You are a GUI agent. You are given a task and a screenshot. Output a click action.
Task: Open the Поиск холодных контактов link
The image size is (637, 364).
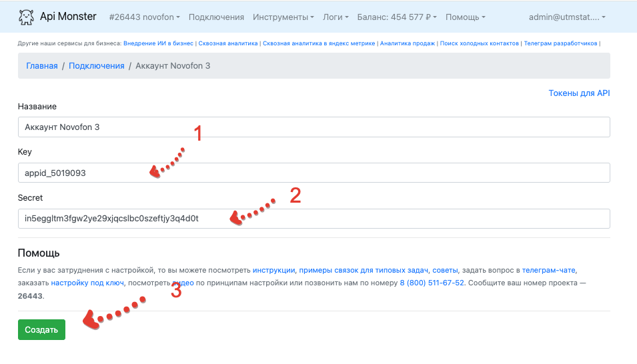[x=480, y=43]
